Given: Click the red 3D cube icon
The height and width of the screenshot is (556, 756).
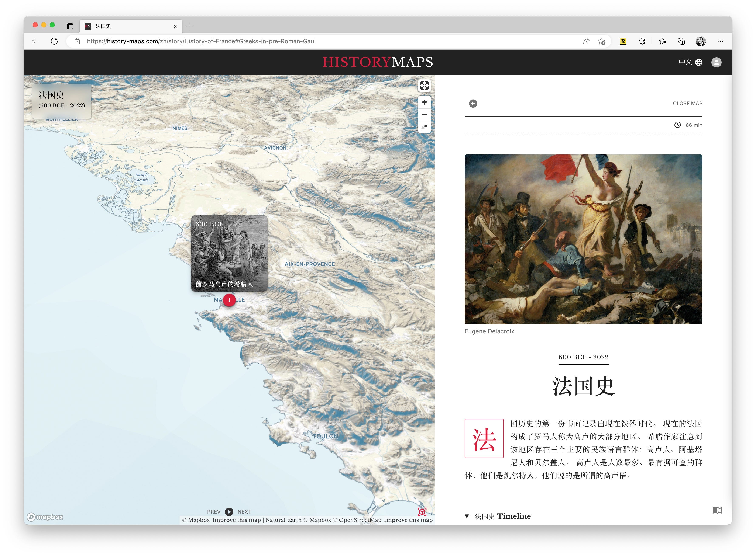Looking at the screenshot, I should tap(422, 512).
